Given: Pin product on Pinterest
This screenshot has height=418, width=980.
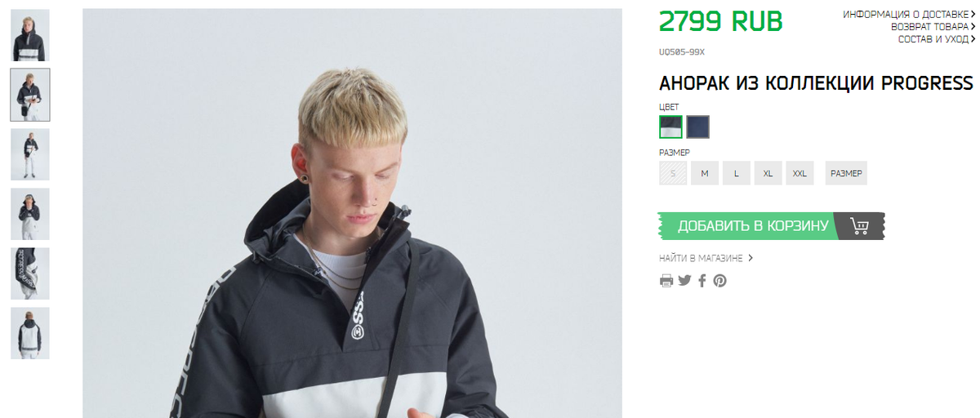Looking at the screenshot, I should [x=719, y=281].
